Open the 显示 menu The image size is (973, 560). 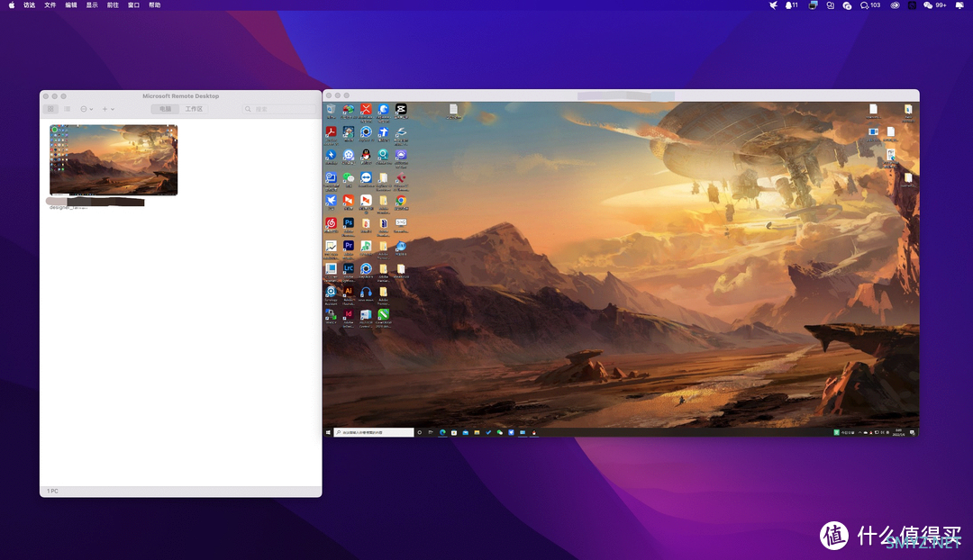click(x=92, y=5)
